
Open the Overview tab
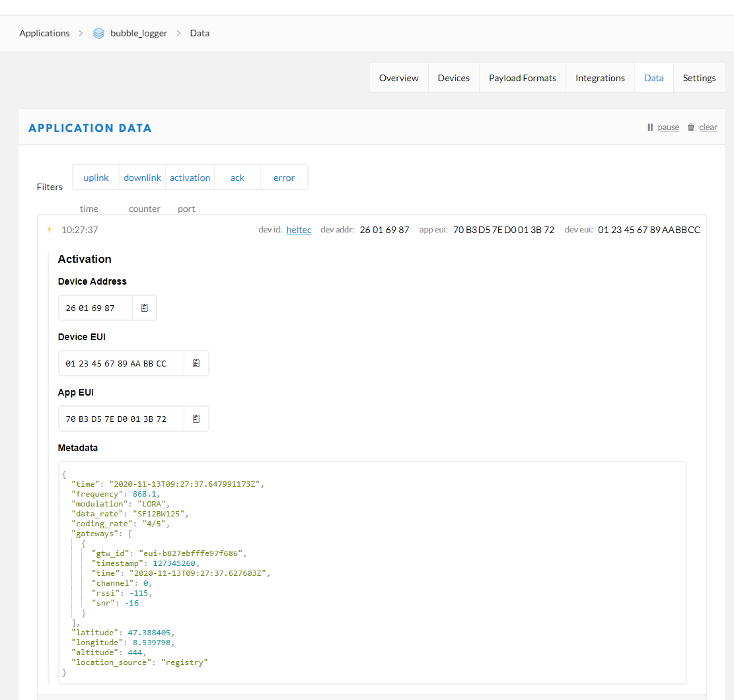[x=398, y=78]
